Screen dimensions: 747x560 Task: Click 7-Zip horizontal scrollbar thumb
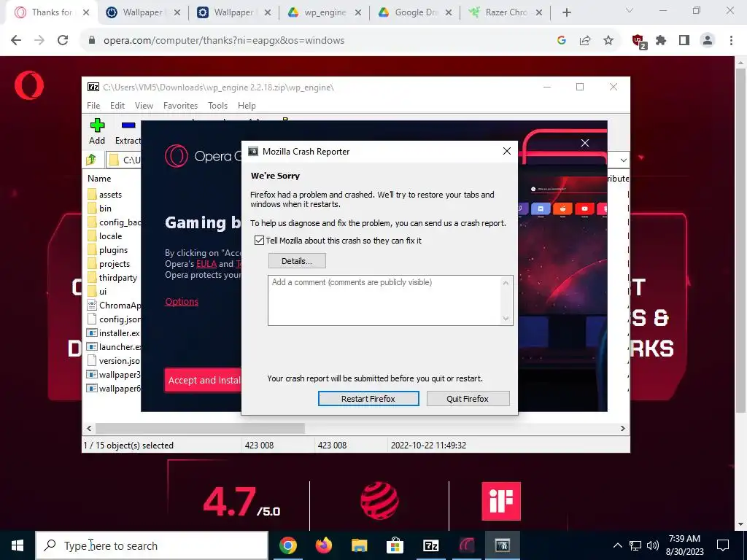tap(200, 428)
